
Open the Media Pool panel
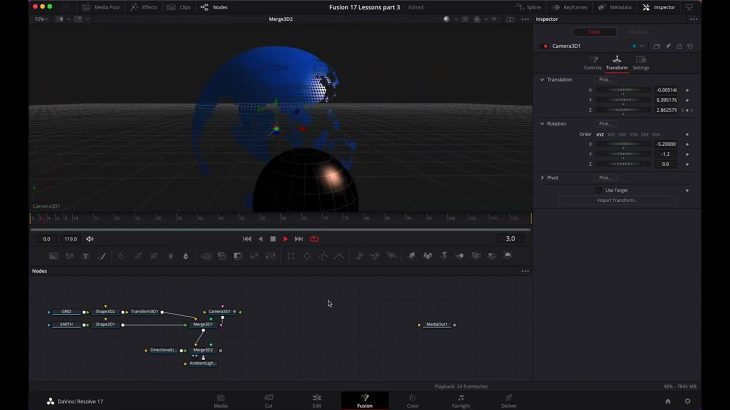click(101, 7)
